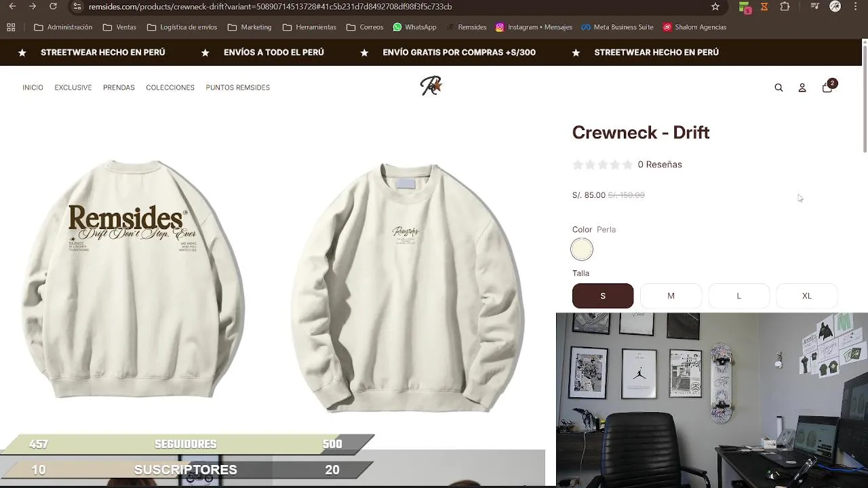Select the Perla color swatch
Viewport: 868px width, 488px height.
582,249
